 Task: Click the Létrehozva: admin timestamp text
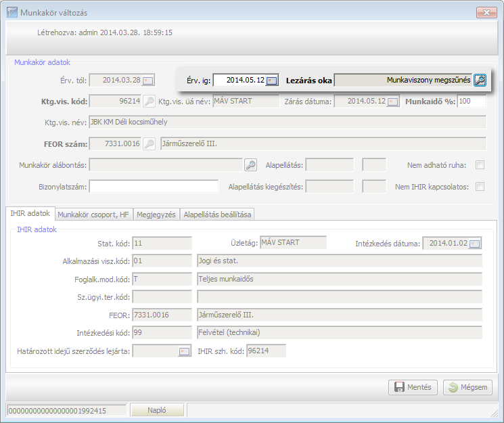coord(105,32)
